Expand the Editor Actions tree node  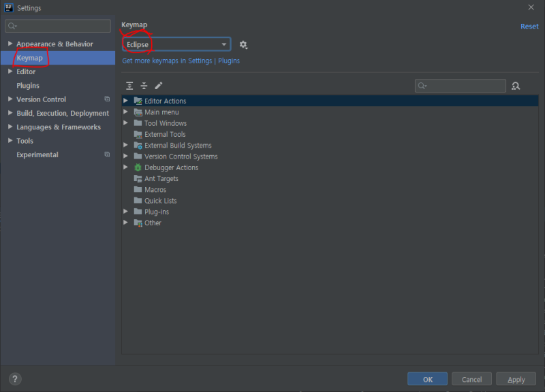(125, 100)
